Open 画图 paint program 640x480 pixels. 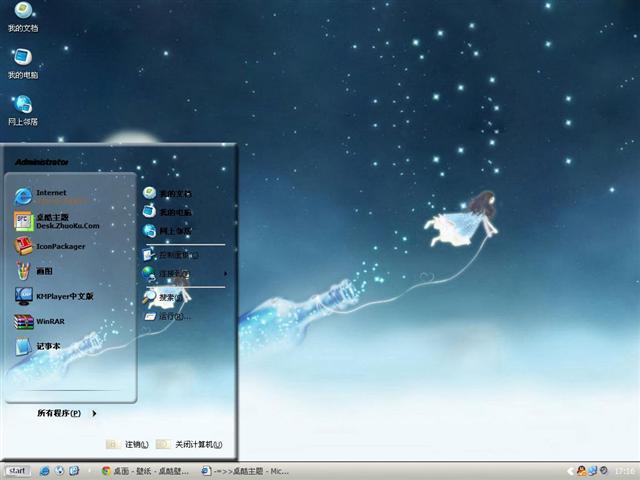click(x=33, y=271)
